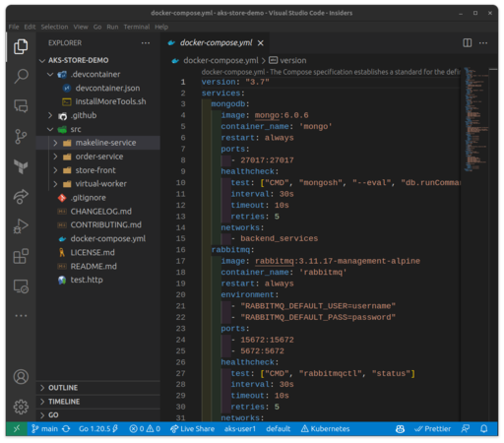Open Copilot status icon
The image size is (504, 443).
(x=400, y=429)
